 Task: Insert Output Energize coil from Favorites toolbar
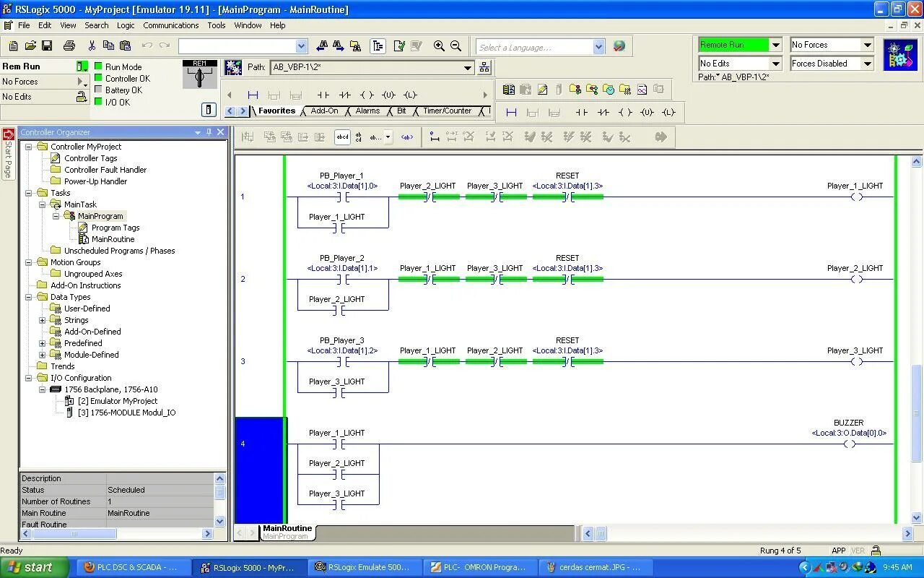(367, 95)
